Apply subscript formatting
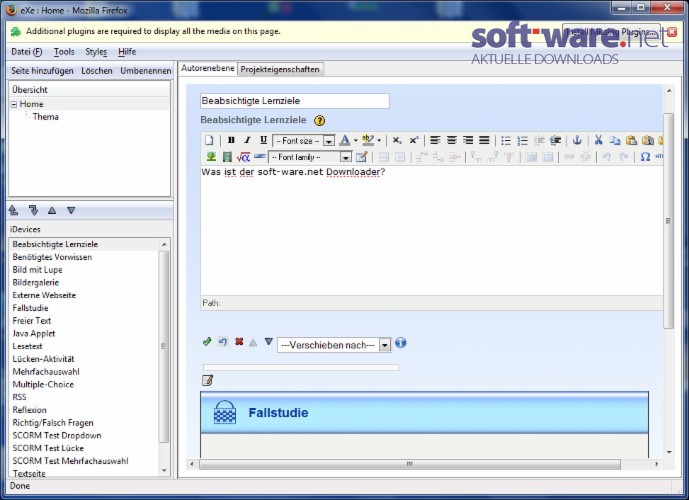Viewport: 689px width, 500px height. pos(397,140)
